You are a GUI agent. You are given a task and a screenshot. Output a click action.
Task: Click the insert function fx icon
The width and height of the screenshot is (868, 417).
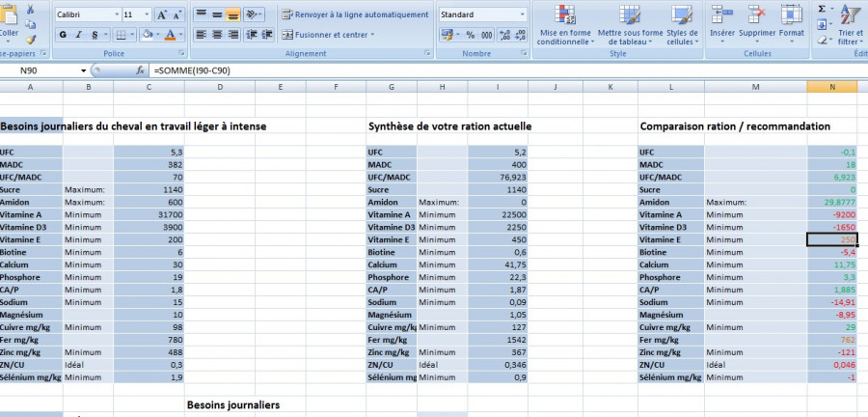pyautogui.click(x=141, y=70)
